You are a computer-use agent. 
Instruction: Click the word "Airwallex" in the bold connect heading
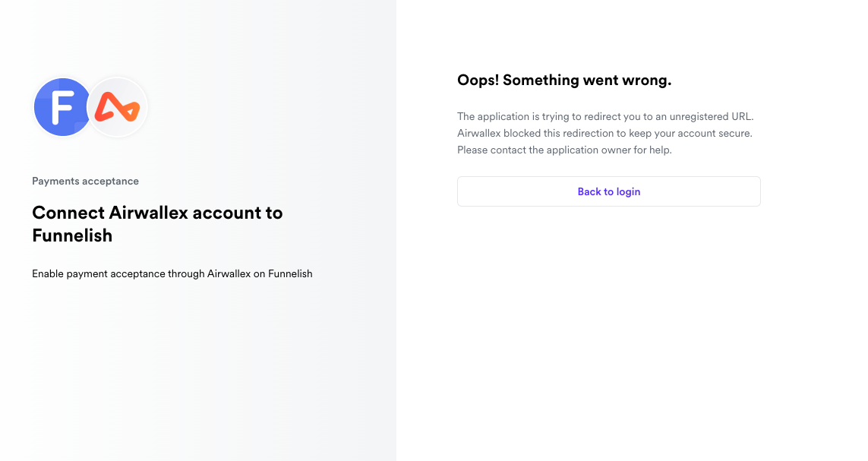tap(149, 213)
